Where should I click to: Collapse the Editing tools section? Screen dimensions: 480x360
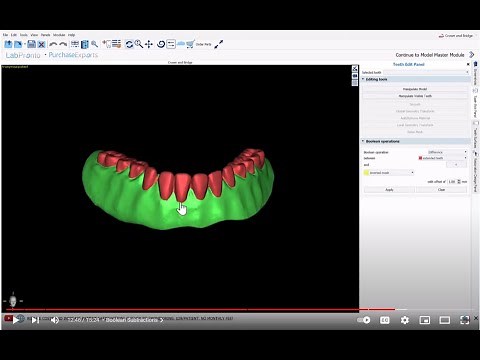tap(363, 79)
